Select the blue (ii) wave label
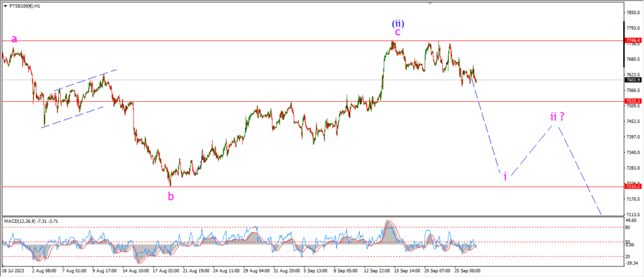Viewport: 644px width, 277px height. [x=398, y=23]
